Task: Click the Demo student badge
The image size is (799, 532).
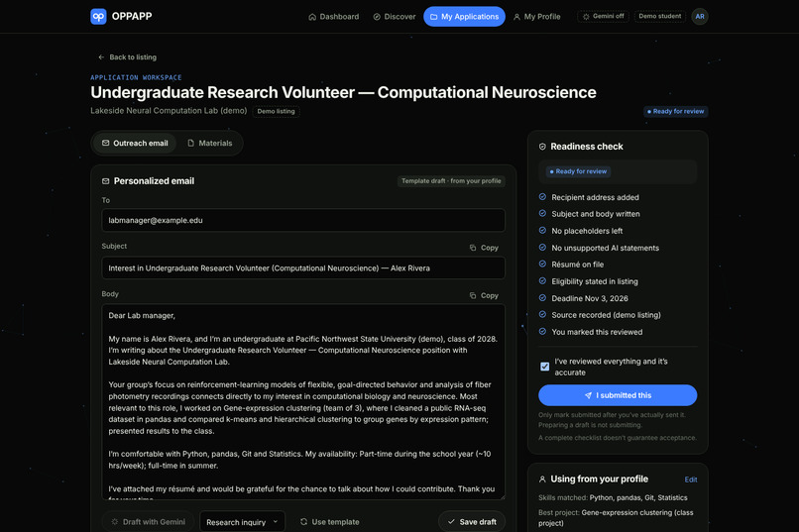Action: pyautogui.click(x=659, y=16)
